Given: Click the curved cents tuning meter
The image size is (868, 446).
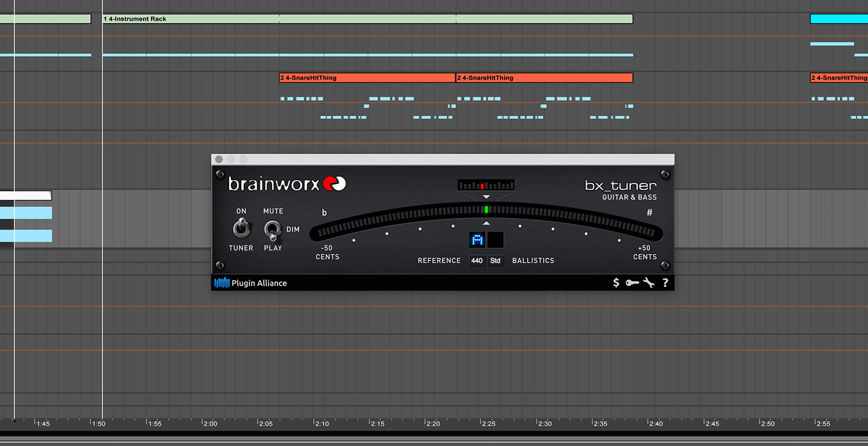Looking at the screenshot, I should click(486, 221).
